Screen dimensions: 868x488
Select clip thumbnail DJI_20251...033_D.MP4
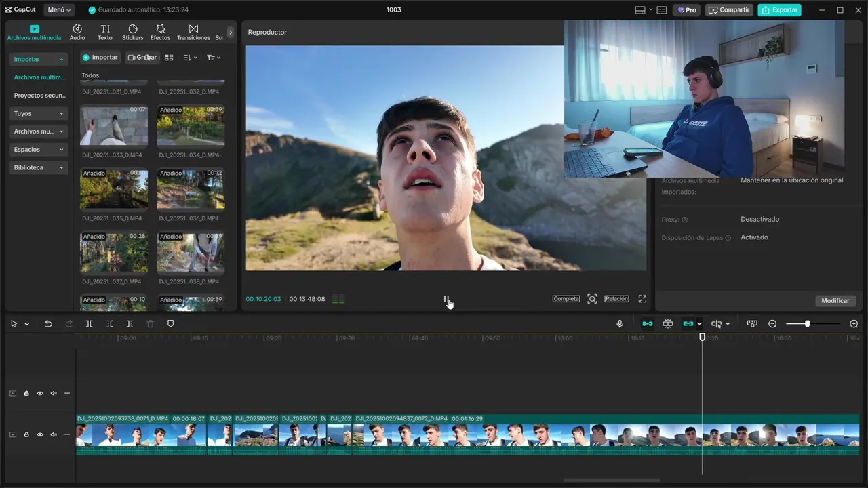tap(114, 126)
